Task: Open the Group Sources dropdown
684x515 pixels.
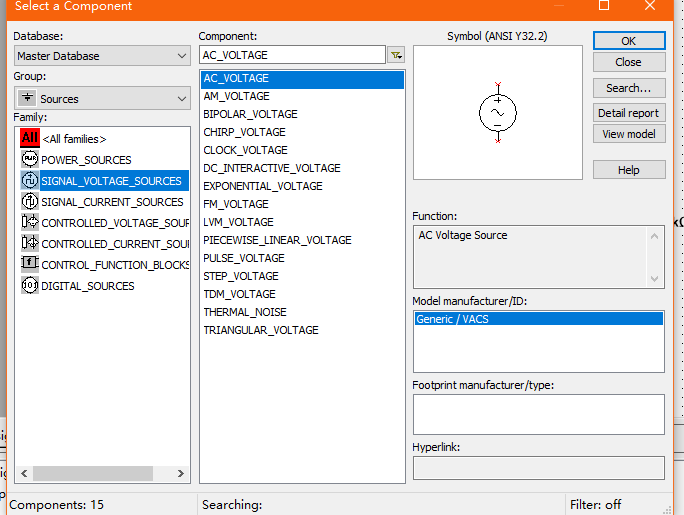Action: [x=102, y=99]
